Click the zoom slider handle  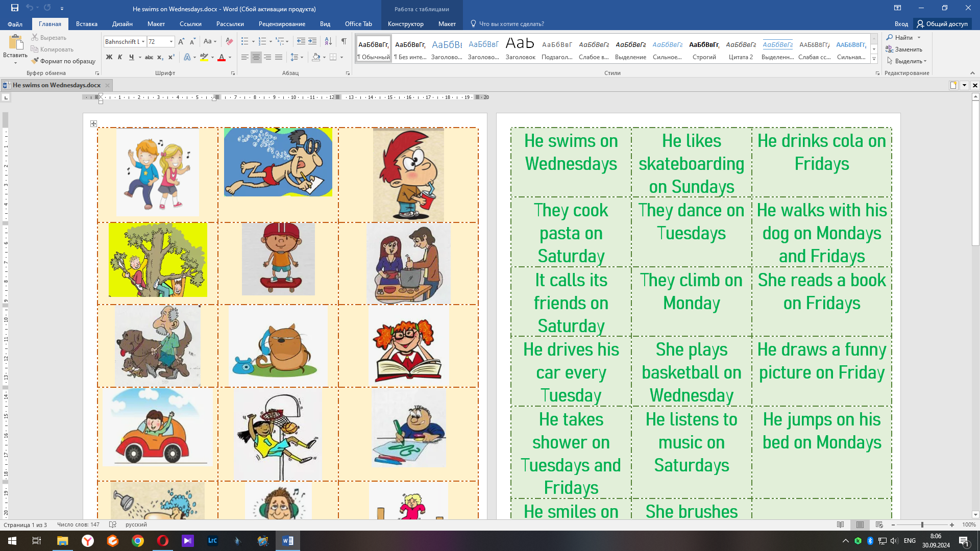click(922, 524)
